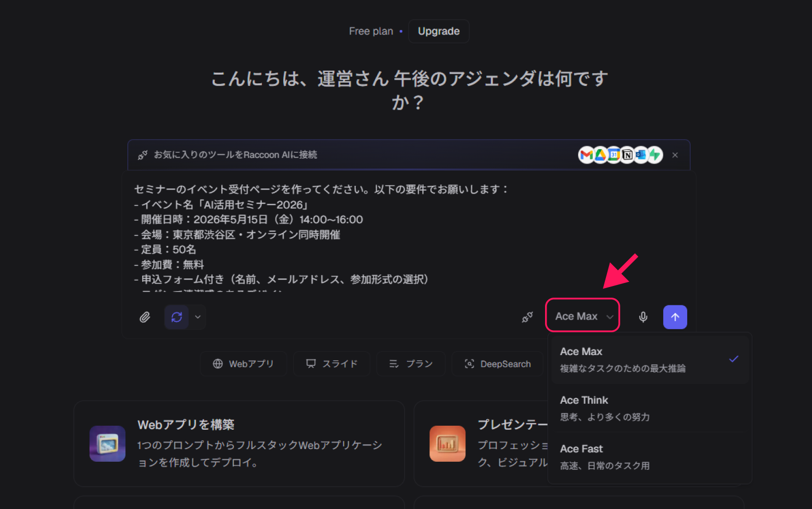Dismiss the tool connection banner
The image size is (812, 509).
point(675,155)
